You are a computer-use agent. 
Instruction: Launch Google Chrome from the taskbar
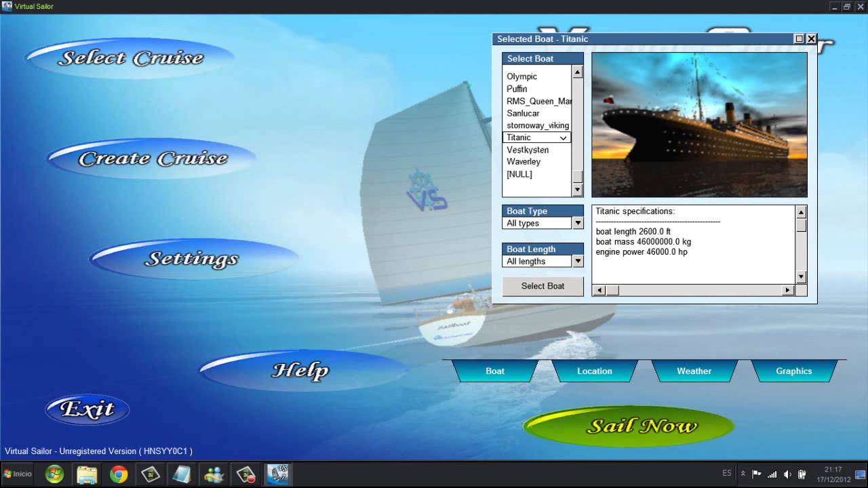119,474
